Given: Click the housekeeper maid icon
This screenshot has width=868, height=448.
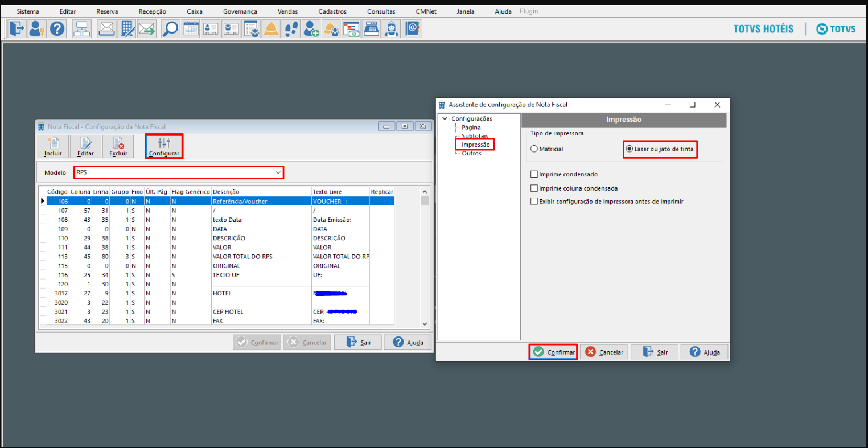Looking at the screenshot, I should 392,28.
